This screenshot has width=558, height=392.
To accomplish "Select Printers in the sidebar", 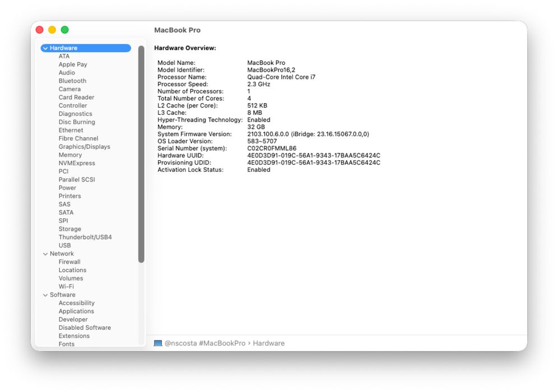I will [x=69, y=196].
